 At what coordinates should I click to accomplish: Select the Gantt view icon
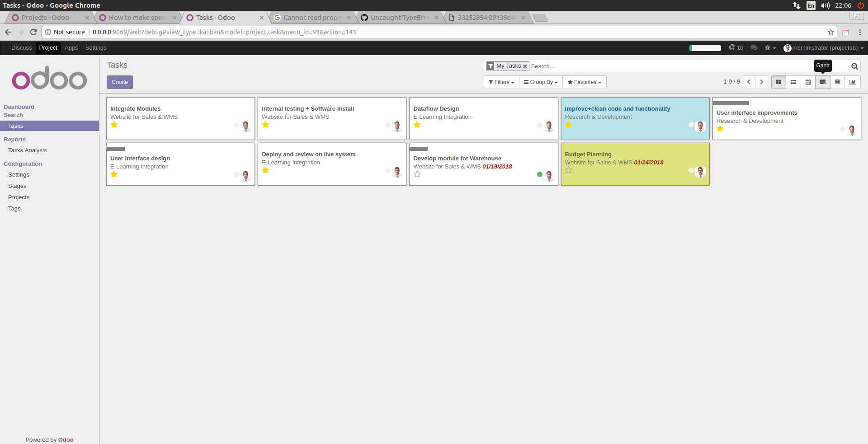823,82
